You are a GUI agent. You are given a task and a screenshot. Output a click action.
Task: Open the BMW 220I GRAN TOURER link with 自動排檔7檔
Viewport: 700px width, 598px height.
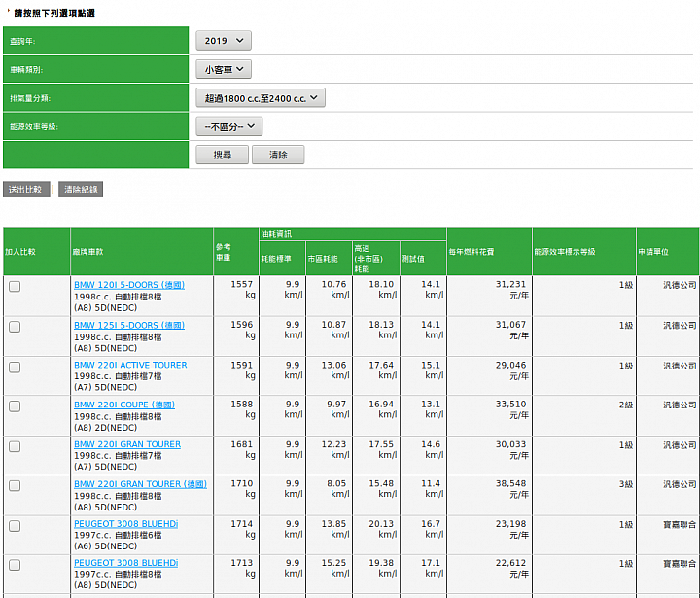pos(127,444)
